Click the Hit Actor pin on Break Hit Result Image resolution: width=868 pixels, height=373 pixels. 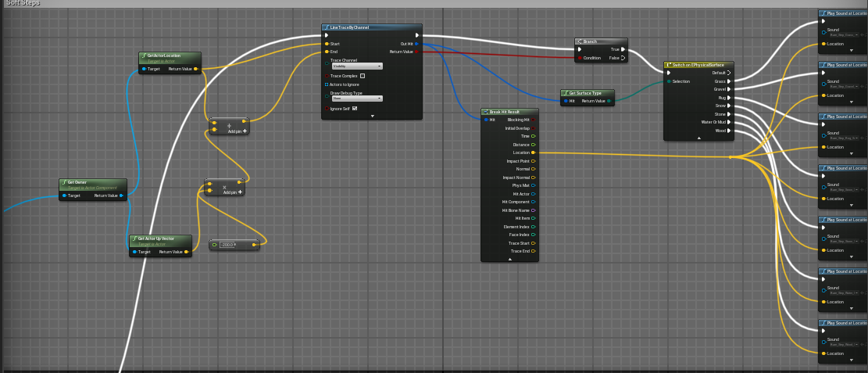coord(533,194)
